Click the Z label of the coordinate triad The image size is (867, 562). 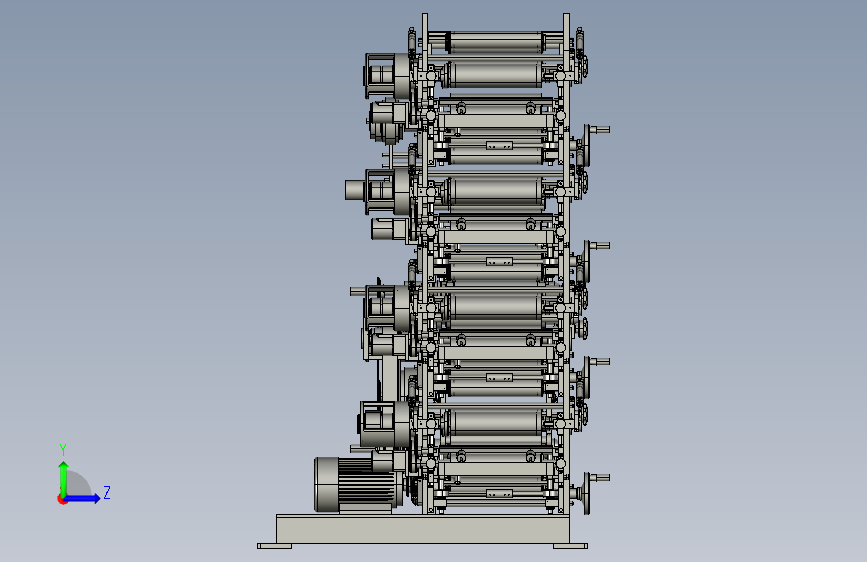[x=107, y=492]
